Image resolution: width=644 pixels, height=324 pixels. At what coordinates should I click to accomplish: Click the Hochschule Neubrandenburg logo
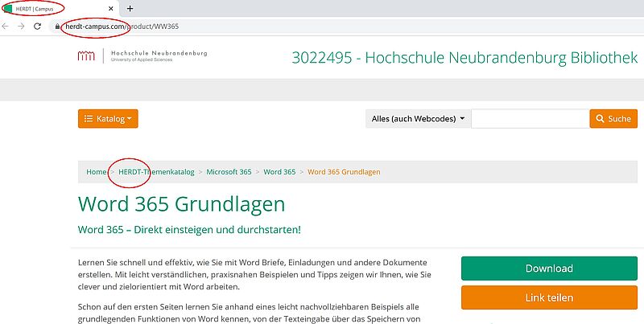tap(142, 55)
